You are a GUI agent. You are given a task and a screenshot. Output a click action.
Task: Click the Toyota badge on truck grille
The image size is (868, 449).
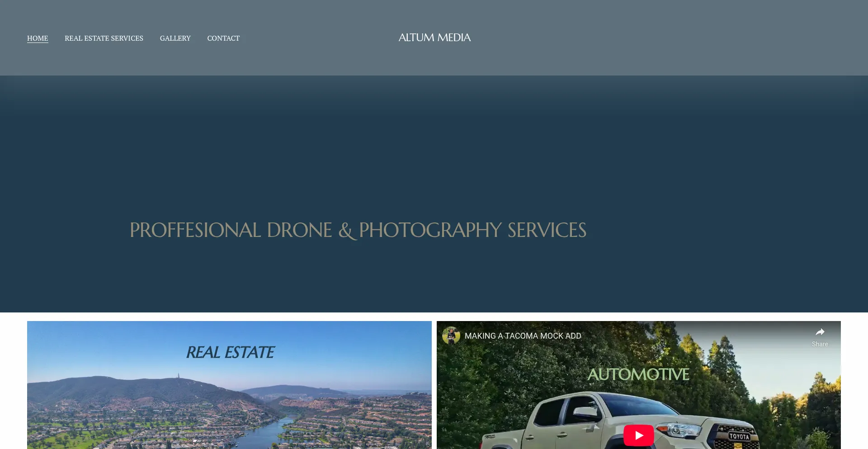coord(739,436)
